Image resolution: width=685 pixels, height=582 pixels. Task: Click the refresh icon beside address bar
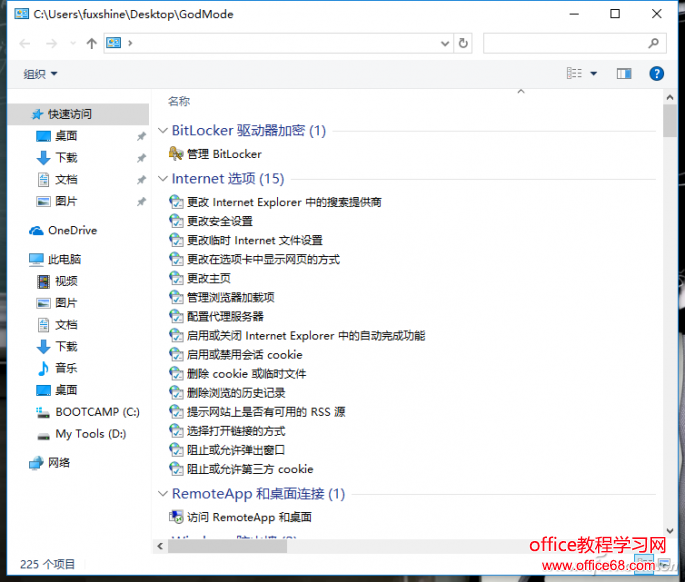pyautogui.click(x=463, y=43)
